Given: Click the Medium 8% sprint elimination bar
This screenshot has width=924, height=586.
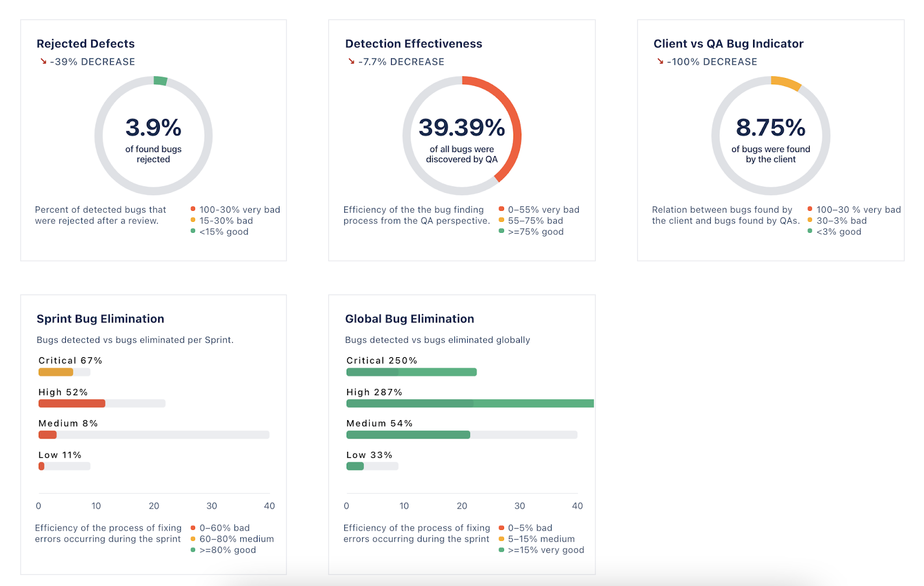Looking at the screenshot, I should click(47, 435).
